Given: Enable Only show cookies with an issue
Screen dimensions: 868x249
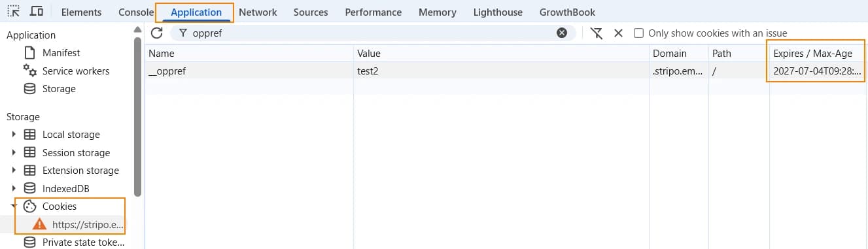Looking at the screenshot, I should point(639,33).
